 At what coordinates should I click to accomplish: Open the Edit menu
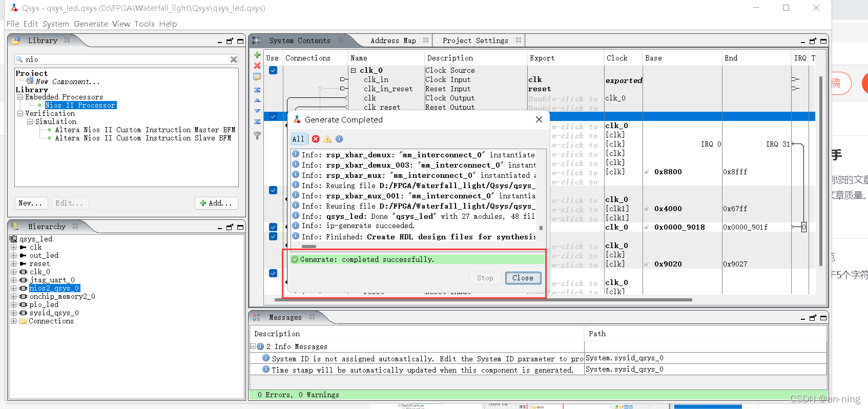(x=31, y=24)
